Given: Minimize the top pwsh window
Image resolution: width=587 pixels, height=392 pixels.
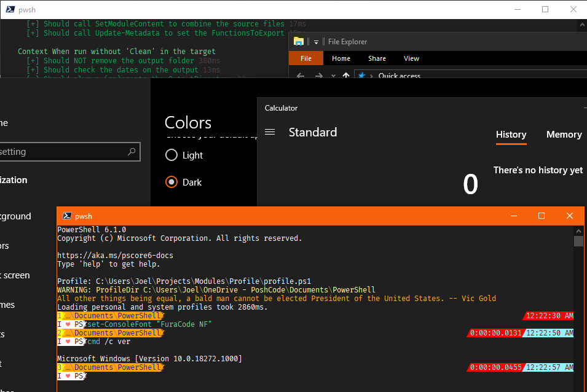Looking at the screenshot, I should click(518, 9).
